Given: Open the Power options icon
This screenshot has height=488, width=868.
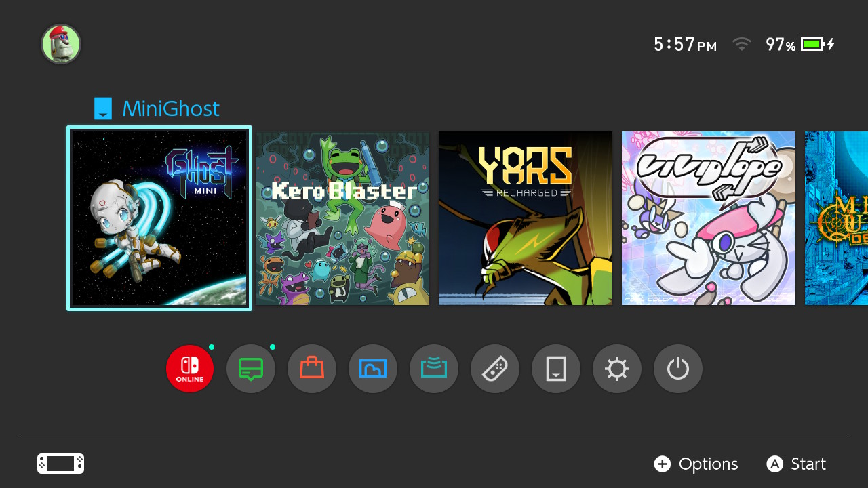Looking at the screenshot, I should (x=678, y=369).
